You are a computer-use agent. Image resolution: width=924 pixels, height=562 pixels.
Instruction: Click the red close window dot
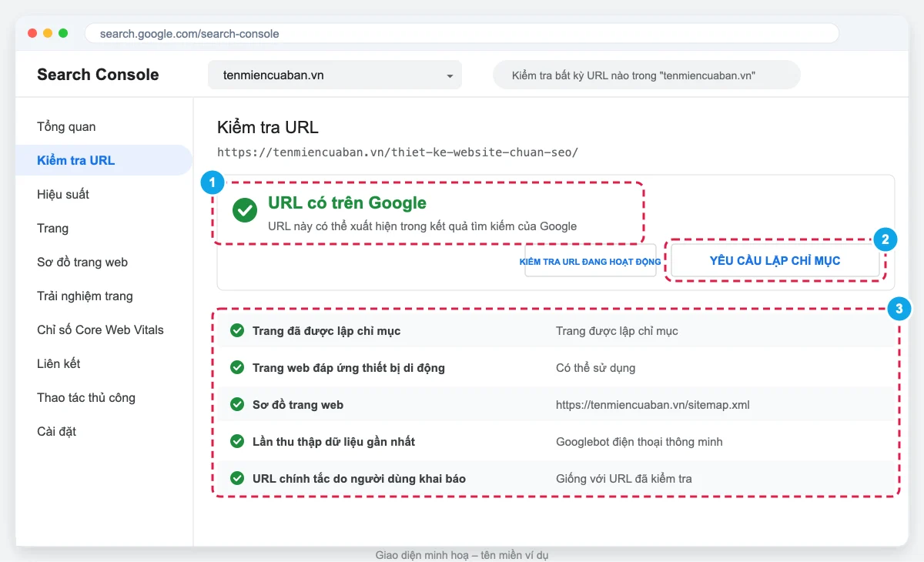point(32,33)
